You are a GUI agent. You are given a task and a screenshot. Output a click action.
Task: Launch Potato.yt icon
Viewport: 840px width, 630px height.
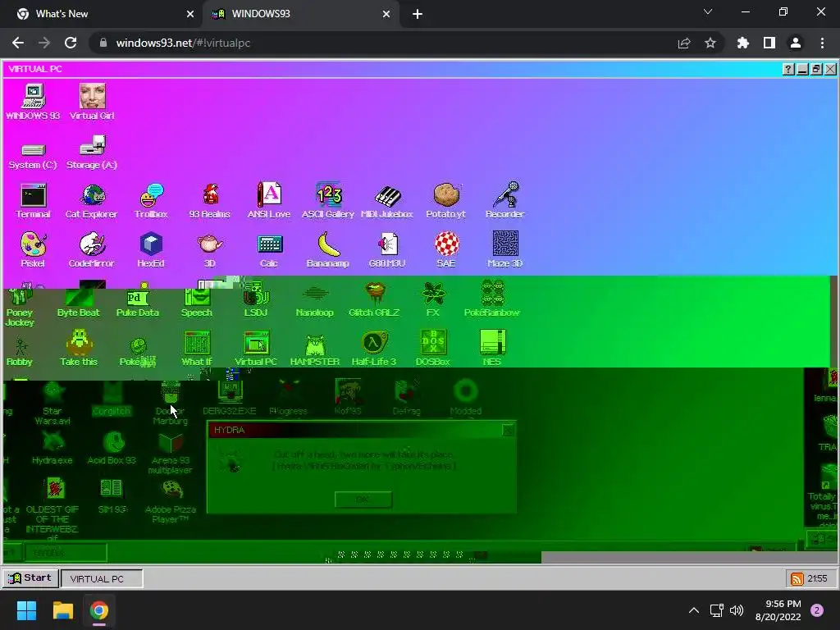(x=445, y=202)
